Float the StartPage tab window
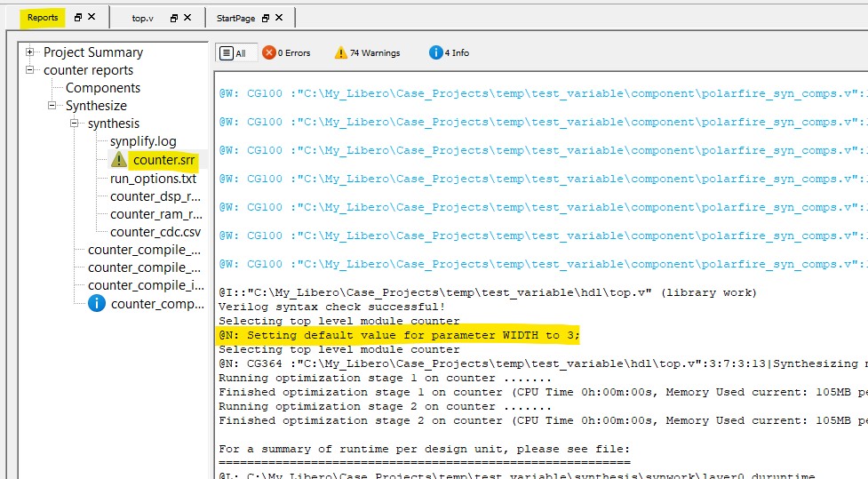Image resolution: width=868 pixels, height=479 pixels. [266, 18]
